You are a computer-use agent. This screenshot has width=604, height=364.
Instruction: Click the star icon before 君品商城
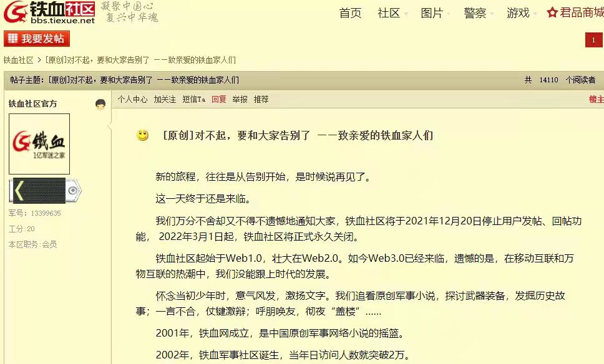pos(552,12)
